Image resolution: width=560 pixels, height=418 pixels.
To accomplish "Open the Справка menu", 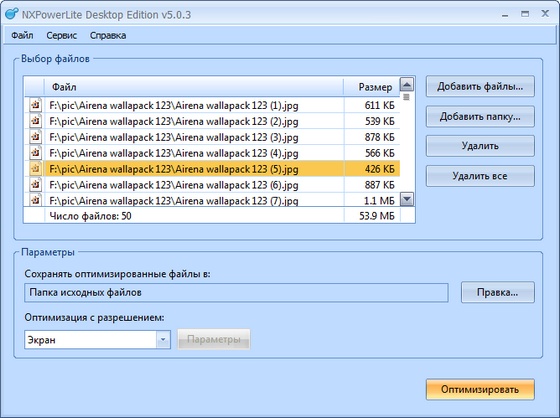I will tap(108, 35).
